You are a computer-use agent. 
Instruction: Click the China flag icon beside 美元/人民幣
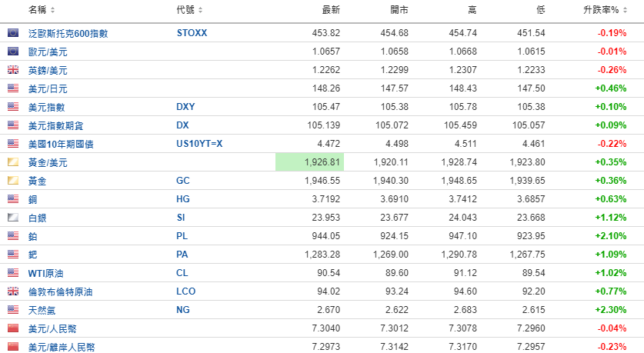tap(13, 328)
